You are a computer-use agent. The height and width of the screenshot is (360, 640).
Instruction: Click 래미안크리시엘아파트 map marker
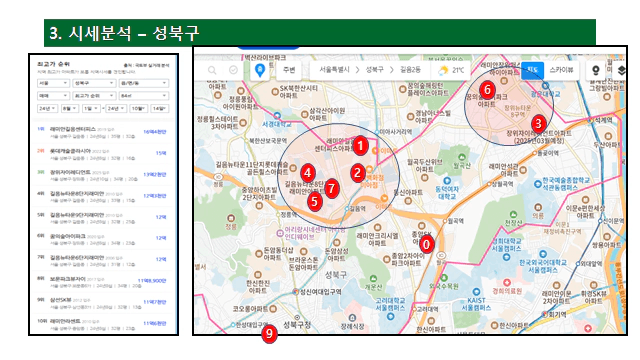click(378, 227)
